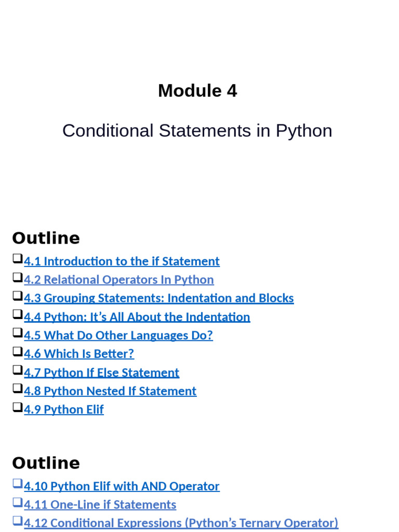Open the 4.1 Introduction to the if Statement link
399x532 pixels.
click(x=122, y=261)
